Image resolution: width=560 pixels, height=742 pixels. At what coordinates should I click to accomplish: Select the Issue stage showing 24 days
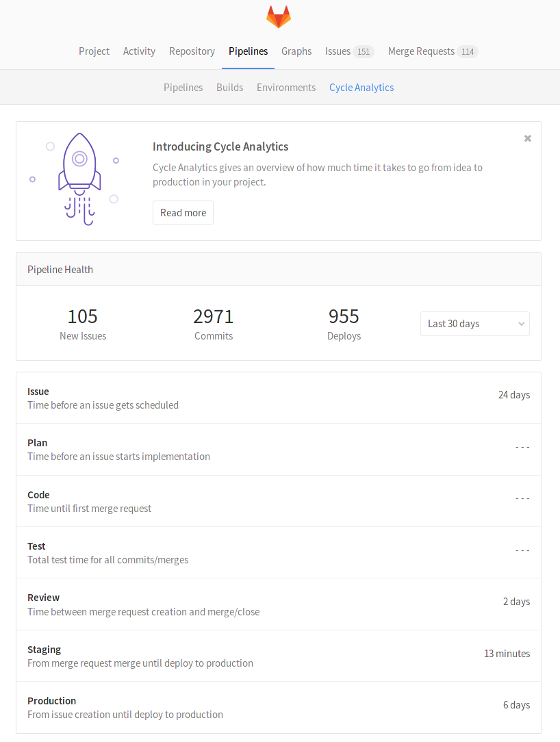[x=277, y=398]
